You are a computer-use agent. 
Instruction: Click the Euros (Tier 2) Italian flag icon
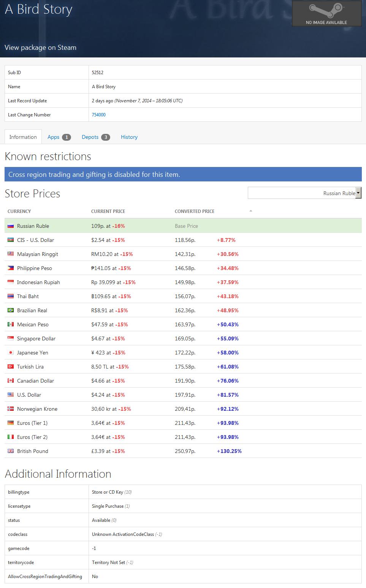(x=11, y=437)
